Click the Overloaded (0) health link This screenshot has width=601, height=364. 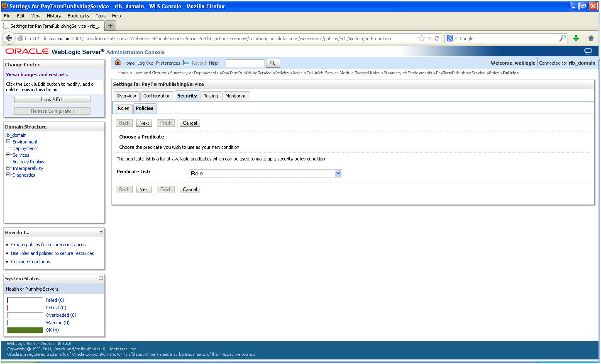(x=61, y=315)
